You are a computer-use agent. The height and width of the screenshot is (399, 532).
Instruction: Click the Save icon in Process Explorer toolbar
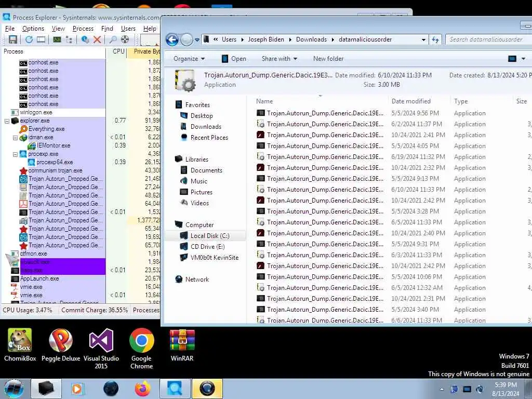coord(13,39)
